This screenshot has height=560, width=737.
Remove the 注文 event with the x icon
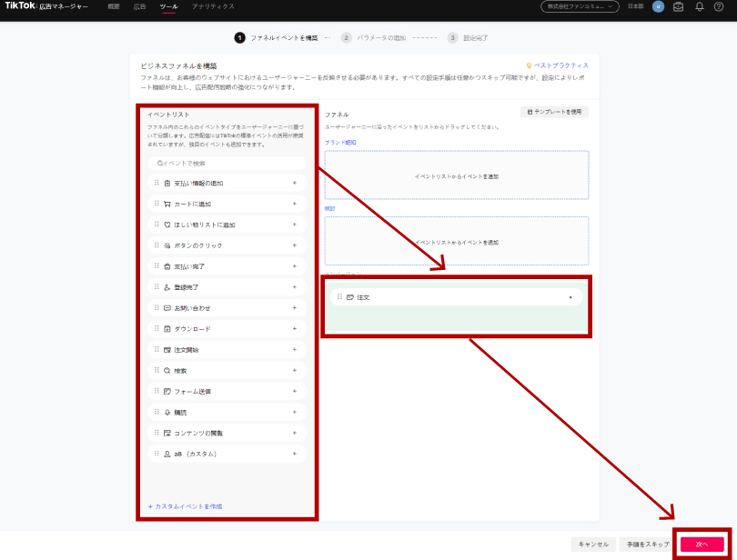[570, 297]
